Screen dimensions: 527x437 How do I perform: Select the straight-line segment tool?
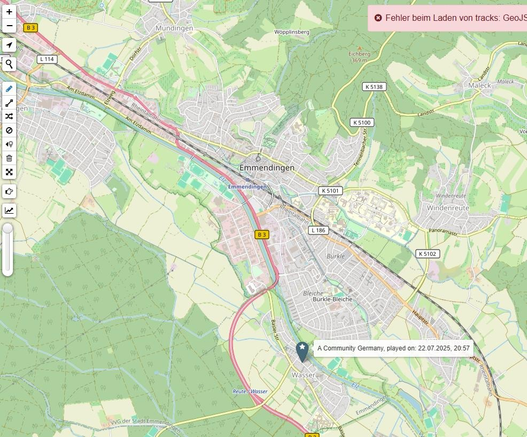9,103
